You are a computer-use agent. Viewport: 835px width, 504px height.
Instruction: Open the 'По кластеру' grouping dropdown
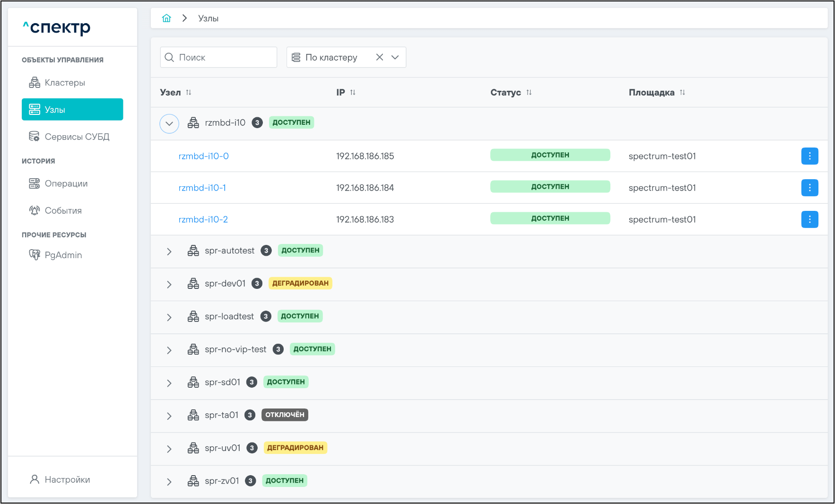click(x=395, y=57)
